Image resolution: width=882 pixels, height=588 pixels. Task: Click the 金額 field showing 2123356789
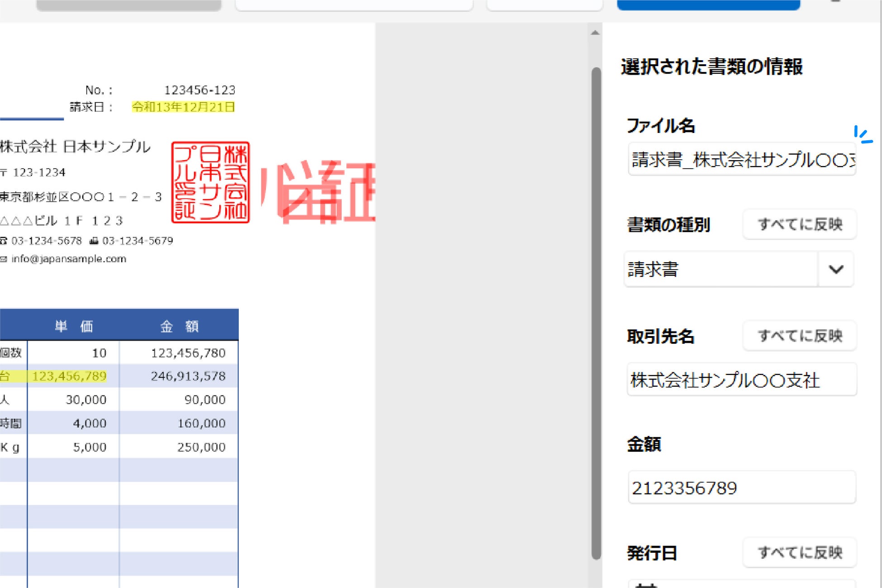(x=742, y=488)
